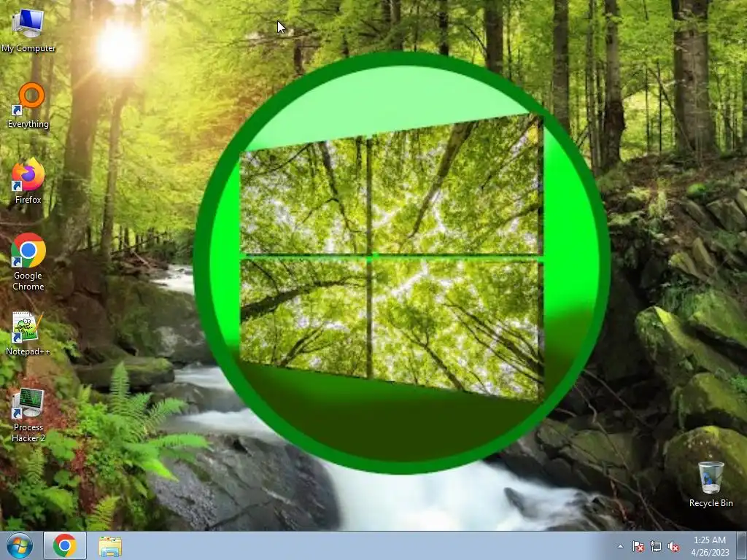Open the network status tray icon
This screenshot has width=747, height=560.
click(x=656, y=546)
